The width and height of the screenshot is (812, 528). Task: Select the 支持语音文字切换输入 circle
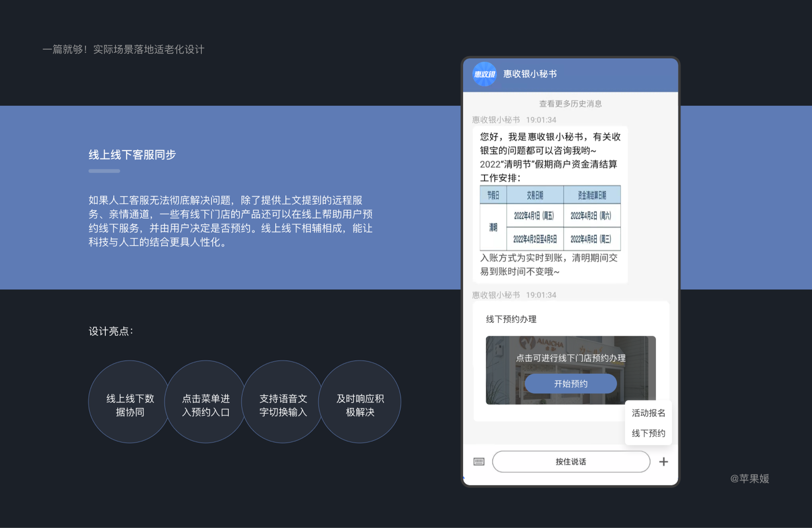283,401
